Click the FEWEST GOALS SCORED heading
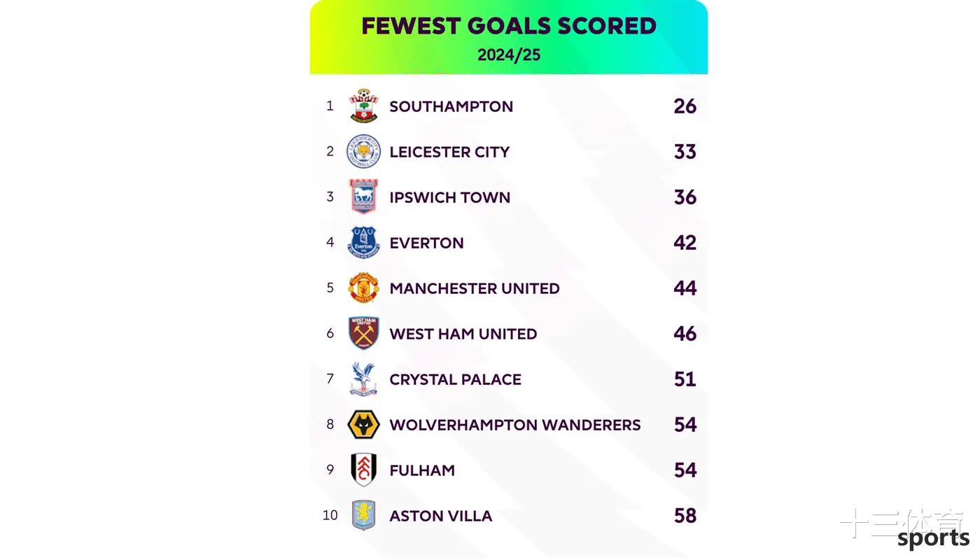Screen dimensions: 980x560 point(509,26)
